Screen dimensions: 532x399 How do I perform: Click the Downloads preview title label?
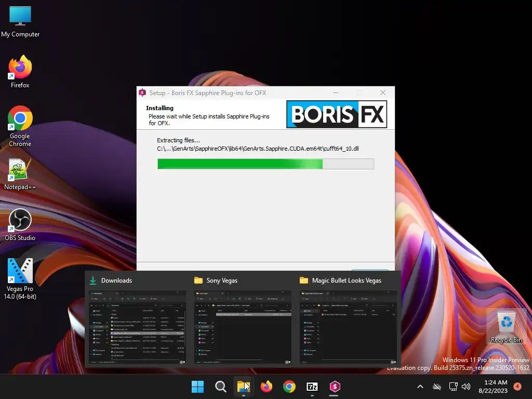116,281
